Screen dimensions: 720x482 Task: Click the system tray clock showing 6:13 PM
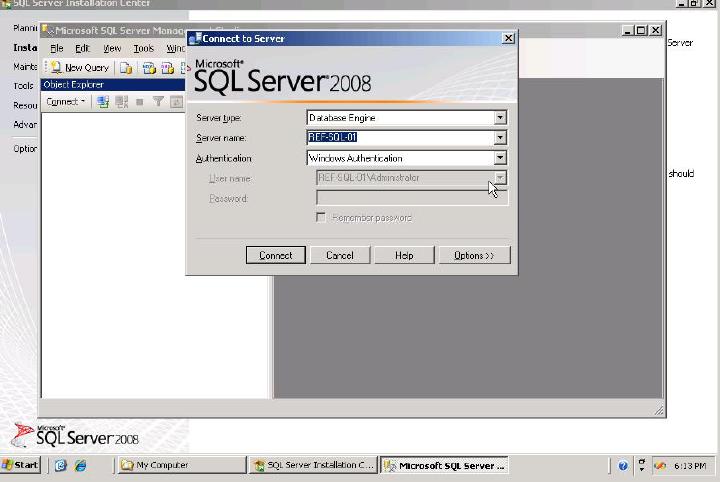(690, 466)
